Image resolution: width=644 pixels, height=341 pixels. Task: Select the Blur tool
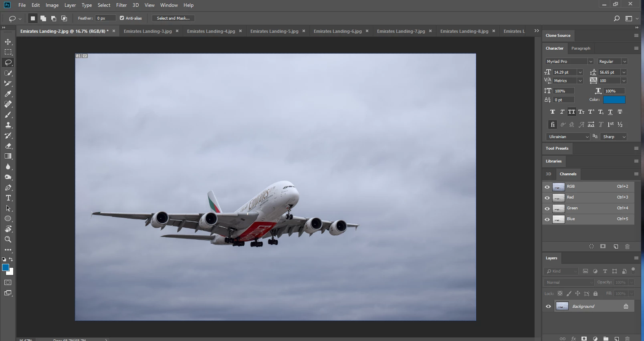click(x=8, y=166)
